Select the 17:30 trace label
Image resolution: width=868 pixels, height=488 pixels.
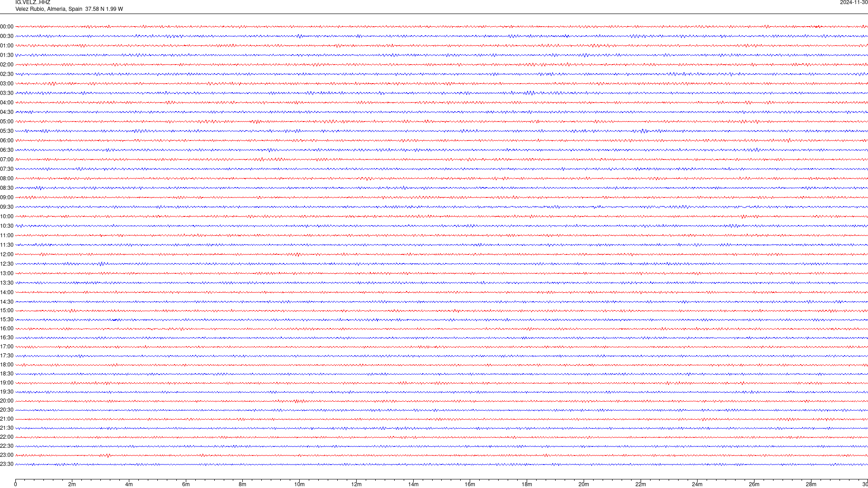tap(7, 356)
